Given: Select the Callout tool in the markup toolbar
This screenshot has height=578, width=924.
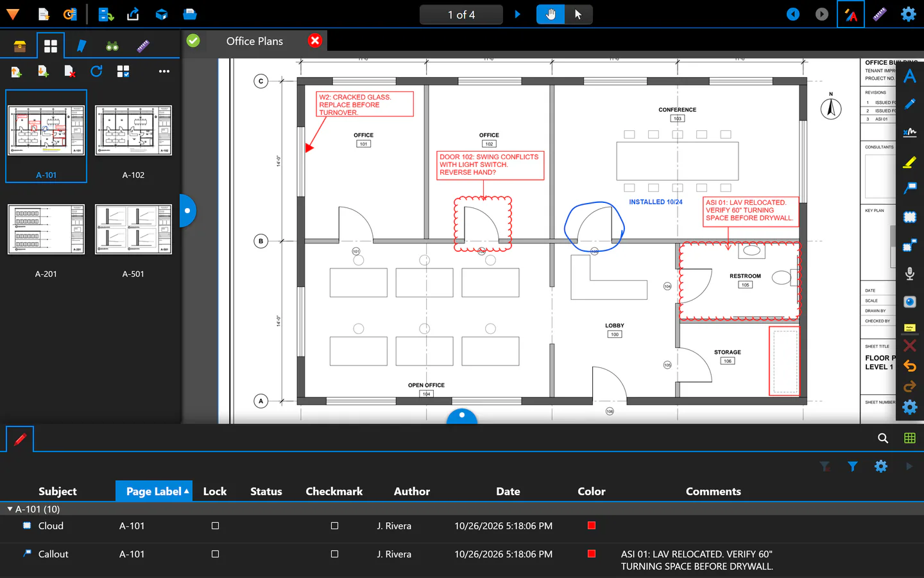Looking at the screenshot, I should 910,188.
